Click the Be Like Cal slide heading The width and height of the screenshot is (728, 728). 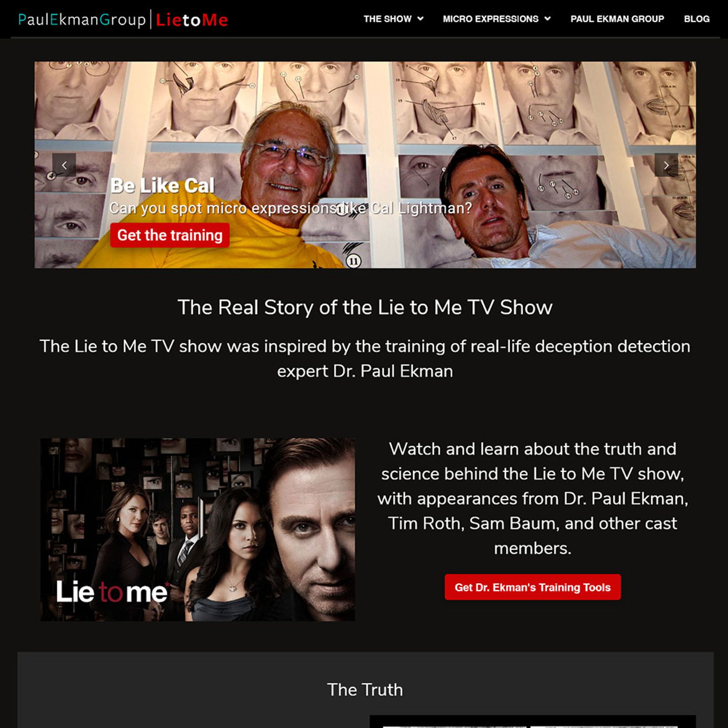tap(162, 186)
